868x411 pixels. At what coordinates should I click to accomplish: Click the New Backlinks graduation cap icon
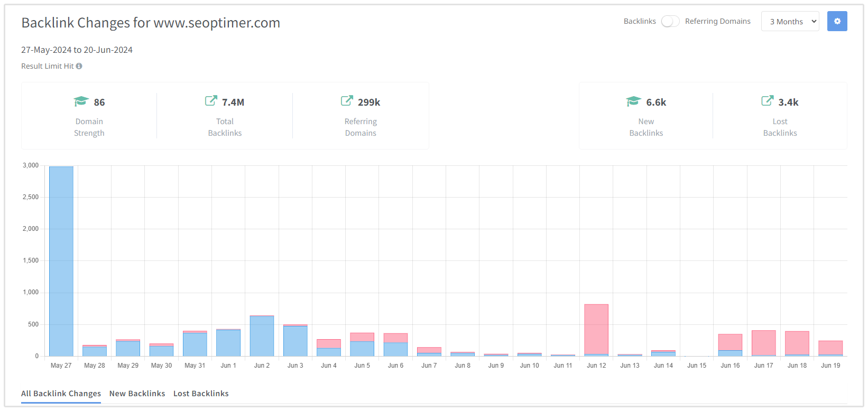coord(633,101)
